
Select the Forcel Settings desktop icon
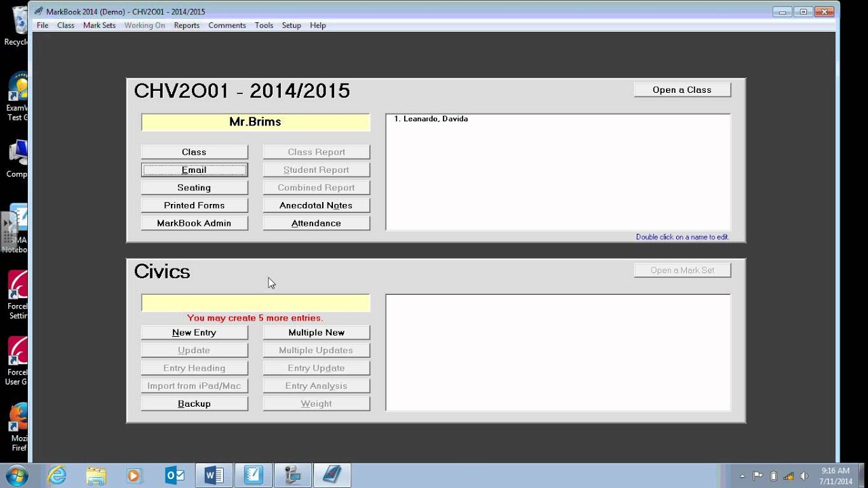18,296
